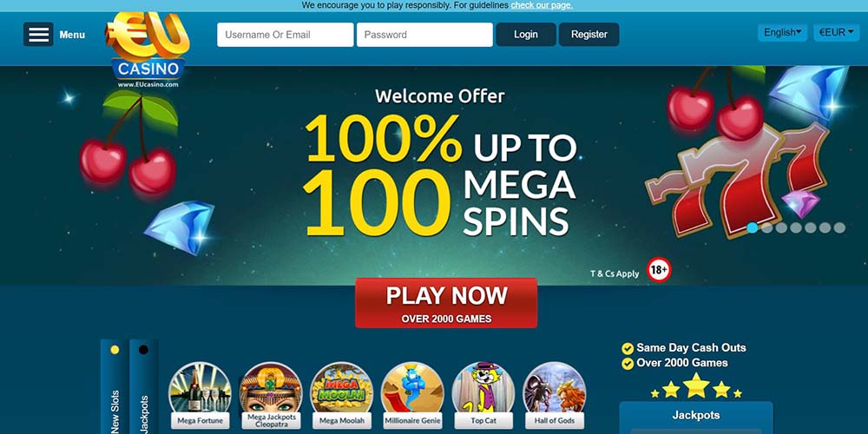Open the €EUR currency dropdown
The image size is (868, 434).
[x=836, y=33]
